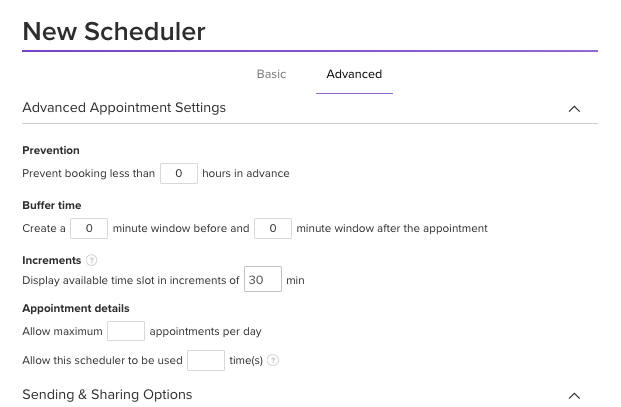This screenshot has width=621, height=407.
Task: Click the 'hours in advance' text
Action: pyautogui.click(x=246, y=173)
